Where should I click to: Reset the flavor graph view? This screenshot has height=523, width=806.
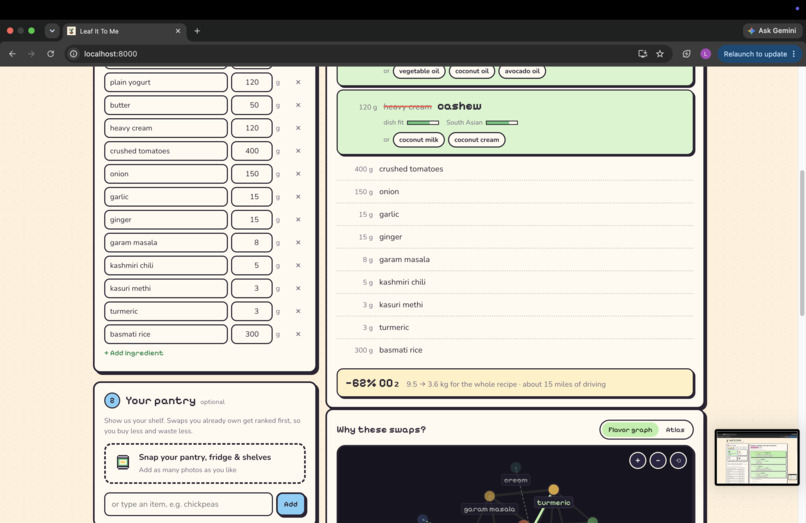pos(678,460)
